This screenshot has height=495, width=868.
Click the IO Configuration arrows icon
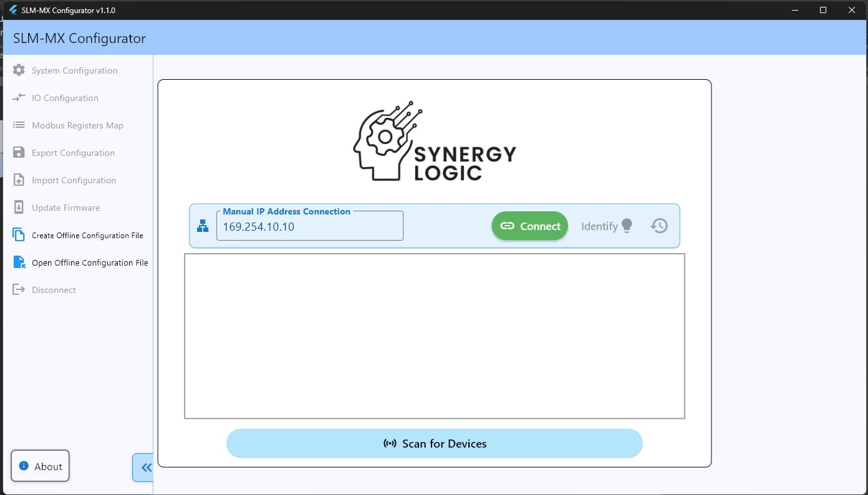[19, 98]
